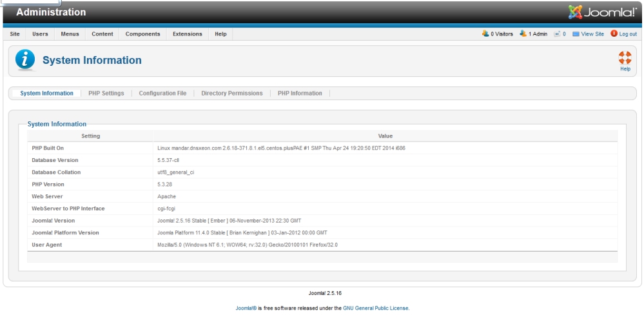Click the Value column header

coord(385,136)
